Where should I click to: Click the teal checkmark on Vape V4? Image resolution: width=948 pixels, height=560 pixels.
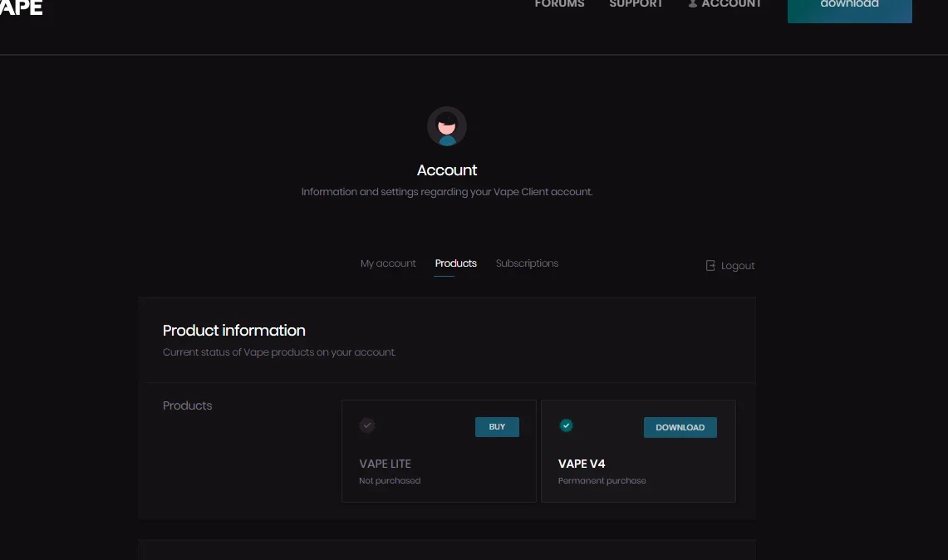(x=566, y=425)
